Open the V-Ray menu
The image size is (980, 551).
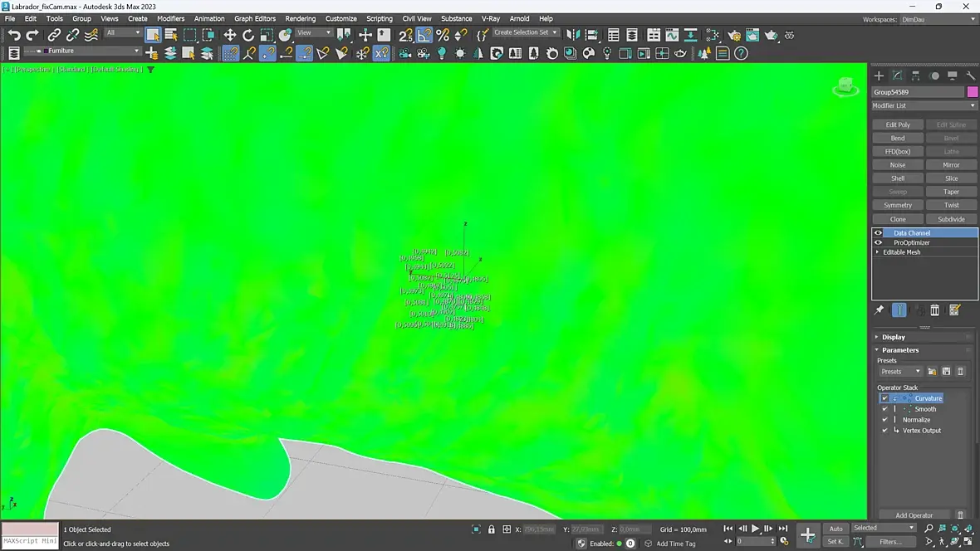click(490, 19)
